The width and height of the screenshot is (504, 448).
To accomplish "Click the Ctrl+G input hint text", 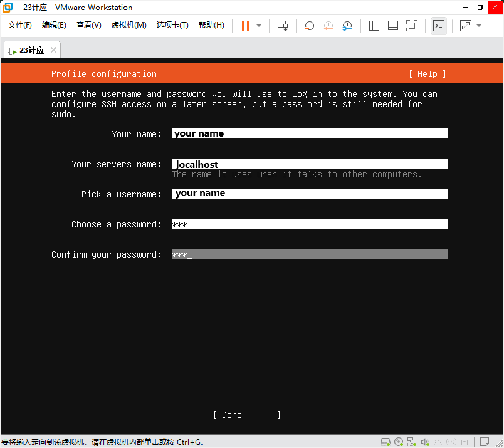I will [103, 442].
